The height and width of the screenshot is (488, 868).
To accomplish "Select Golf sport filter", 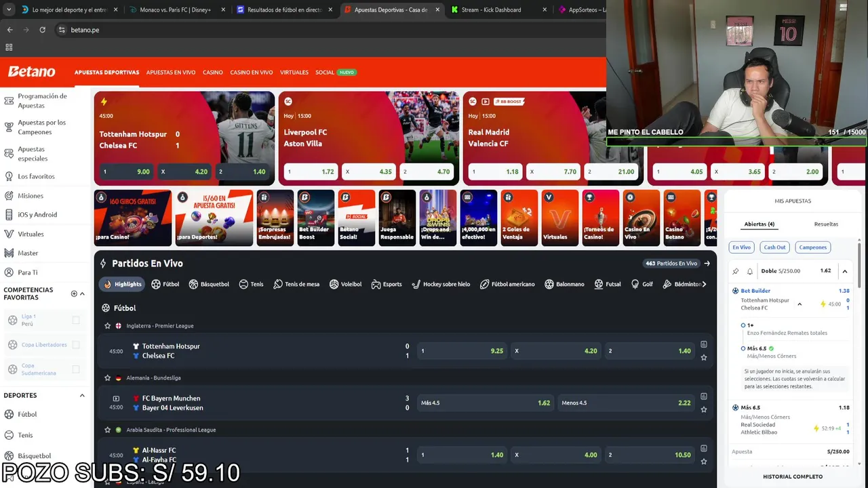I will click(642, 284).
